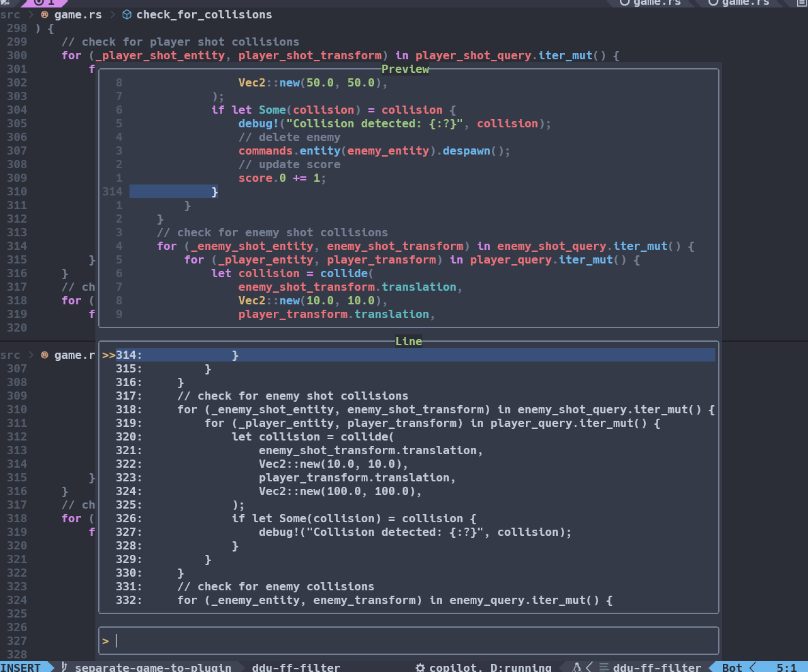Image resolution: width=808 pixels, height=672 pixels.
Task: Click the Line window title
Action: [x=409, y=341]
